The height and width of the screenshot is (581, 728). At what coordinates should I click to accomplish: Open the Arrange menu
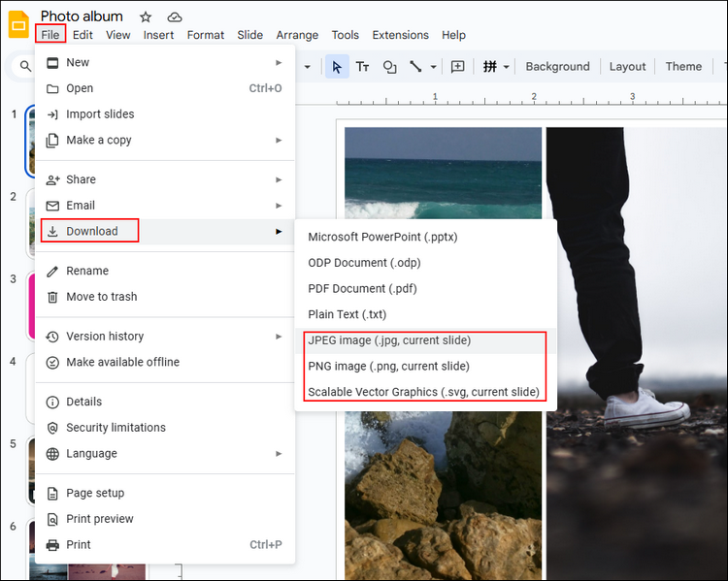tap(297, 35)
